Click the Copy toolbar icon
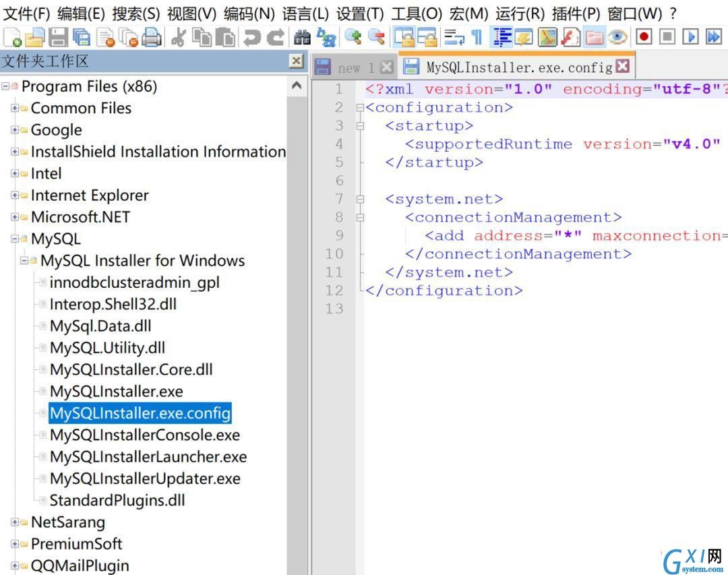Image resolution: width=728 pixels, height=575 pixels. coord(202,37)
